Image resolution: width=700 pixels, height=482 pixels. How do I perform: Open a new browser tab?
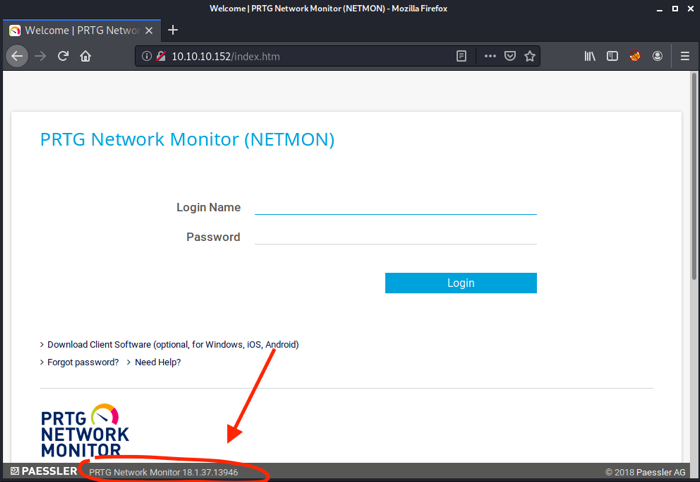coord(173,30)
